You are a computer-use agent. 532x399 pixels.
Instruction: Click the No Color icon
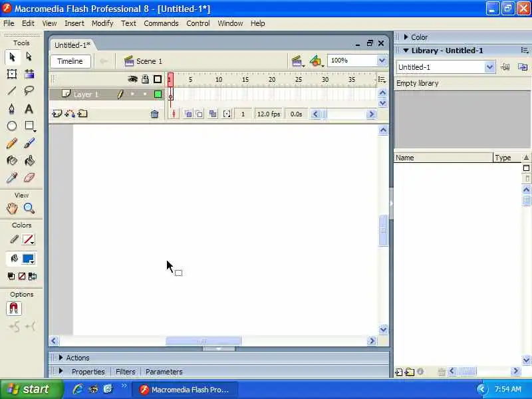(22, 276)
